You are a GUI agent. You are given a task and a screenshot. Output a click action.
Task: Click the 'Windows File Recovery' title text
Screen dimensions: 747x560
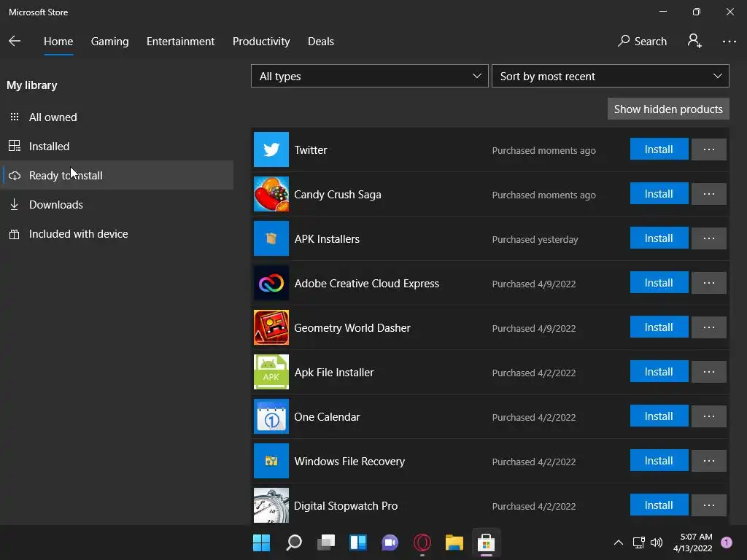click(x=349, y=462)
